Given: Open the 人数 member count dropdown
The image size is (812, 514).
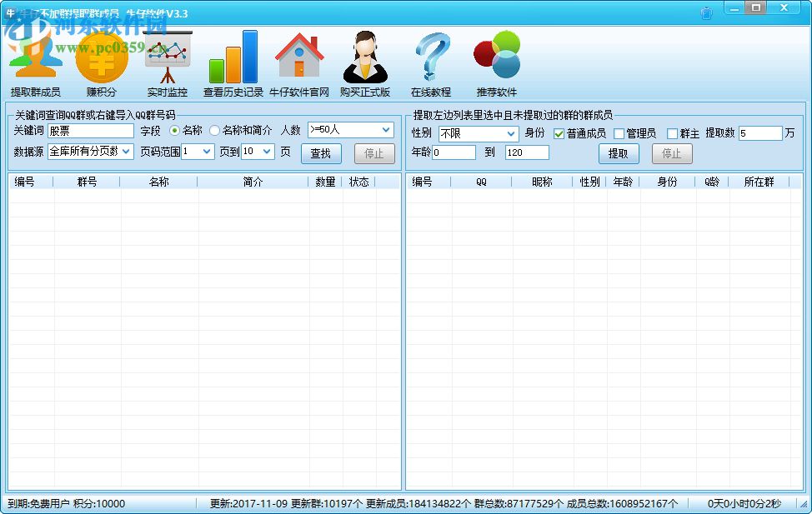Looking at the screenshot, I should [x=350, y=130].
